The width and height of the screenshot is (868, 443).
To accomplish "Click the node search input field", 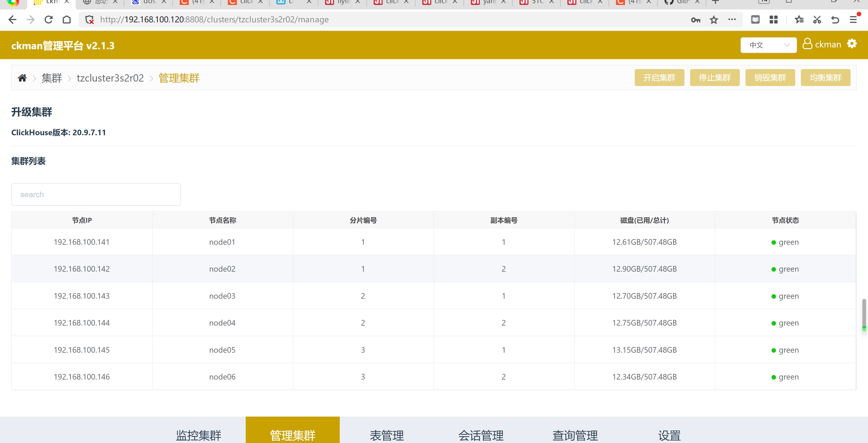I will (96, 195).
